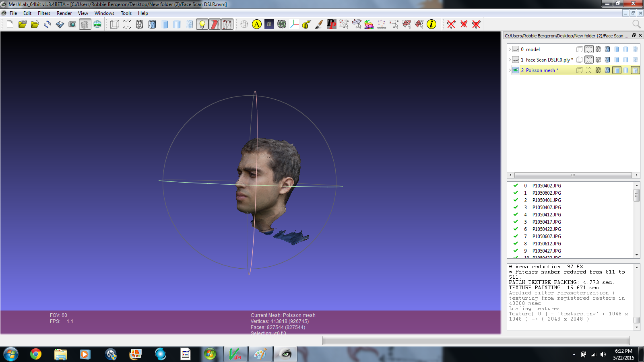Toggle points rendering for '0 model' layer
This screenshot has height=362, width=644.
589,49
